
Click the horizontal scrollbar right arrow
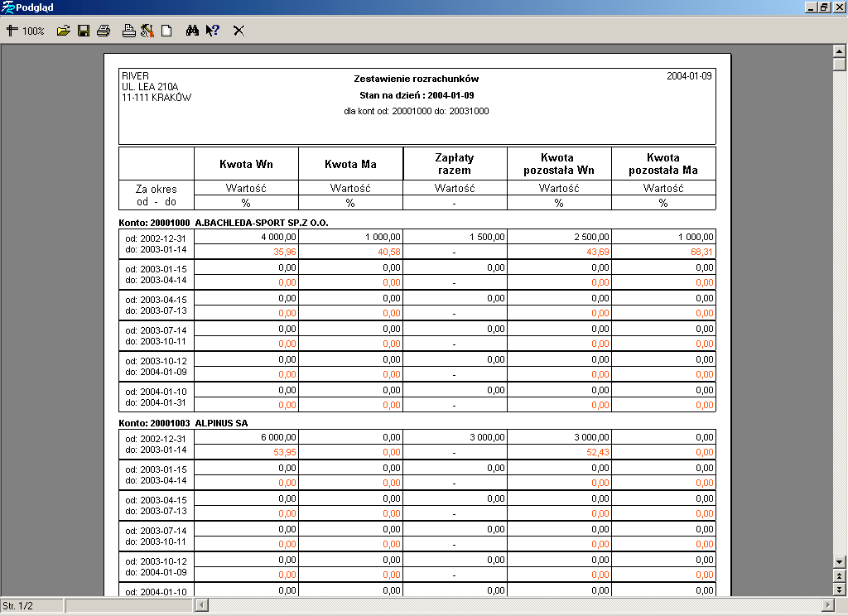[x=828, y=605]
